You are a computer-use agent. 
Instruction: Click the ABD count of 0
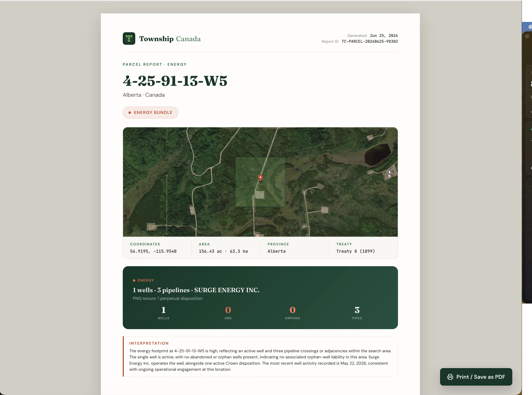pos(228,310)
